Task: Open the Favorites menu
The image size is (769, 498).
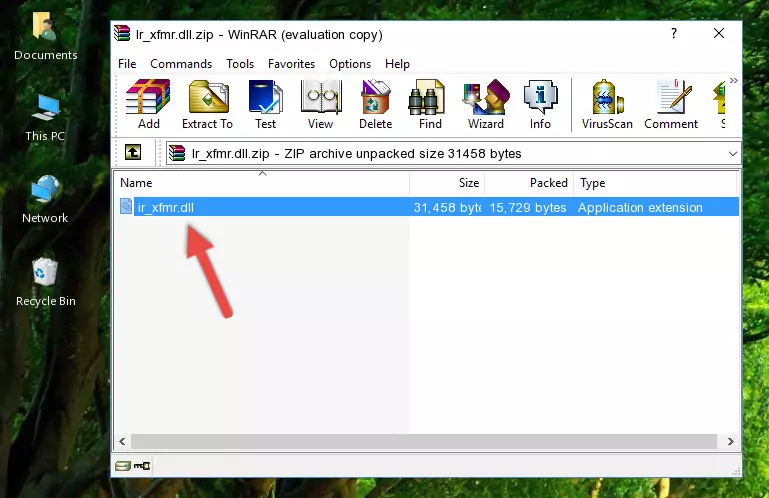Action: (x=291, y=64)
